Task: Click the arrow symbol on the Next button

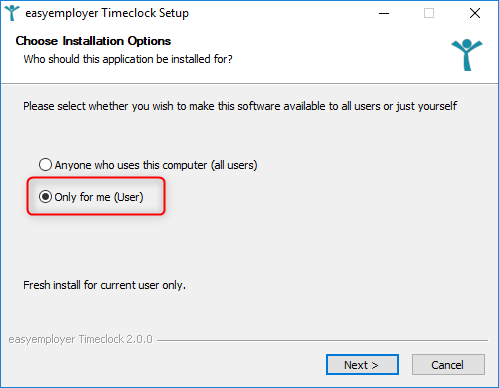Action: pyautogui.click(x=375, y=365)
